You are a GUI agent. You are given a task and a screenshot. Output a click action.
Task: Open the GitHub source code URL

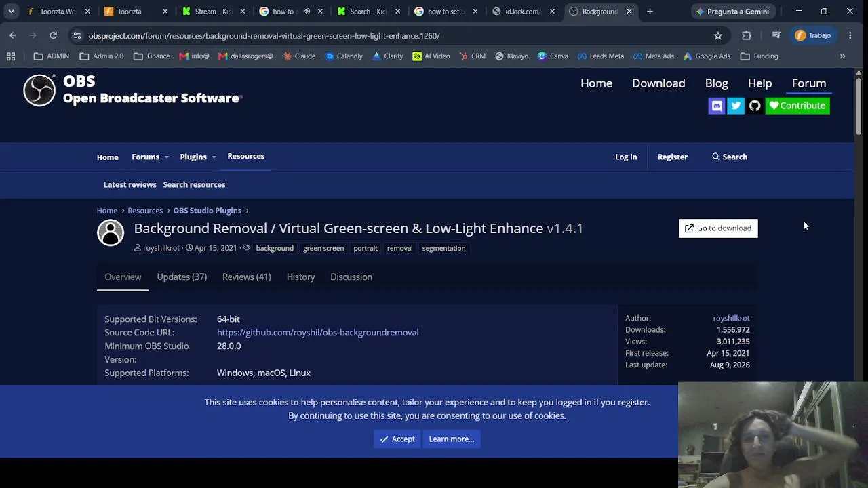317,333
